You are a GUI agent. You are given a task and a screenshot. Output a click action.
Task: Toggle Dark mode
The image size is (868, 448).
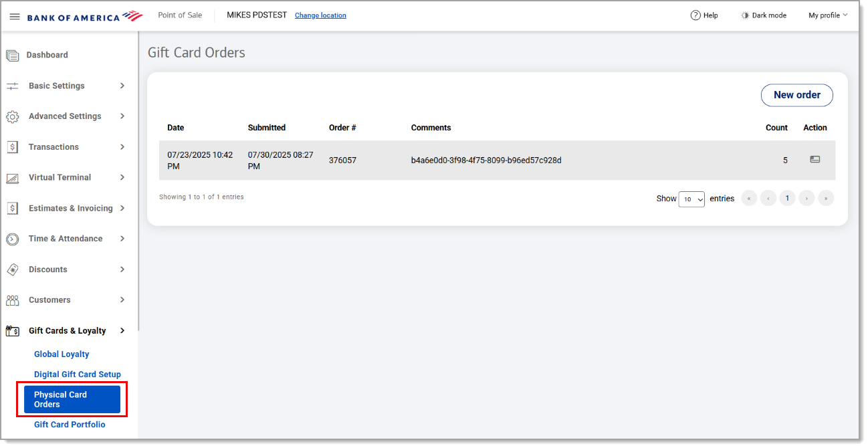point(763,15)
